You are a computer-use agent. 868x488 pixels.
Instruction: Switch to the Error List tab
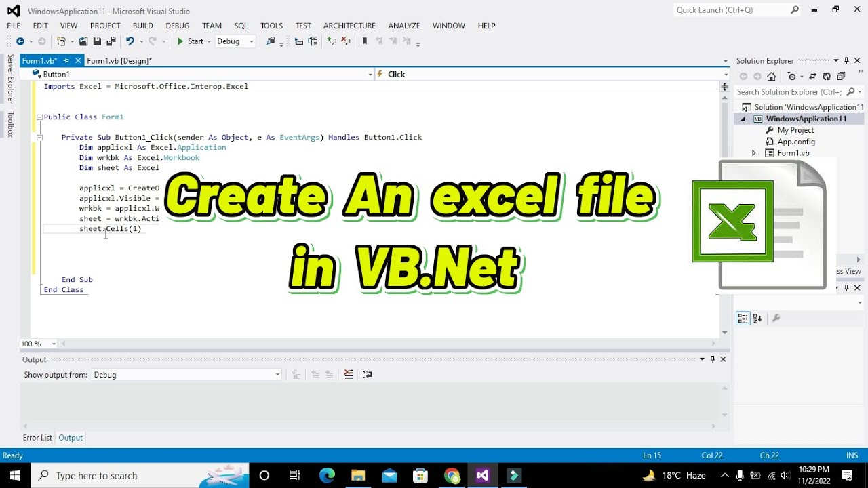(x=37, y=438)
